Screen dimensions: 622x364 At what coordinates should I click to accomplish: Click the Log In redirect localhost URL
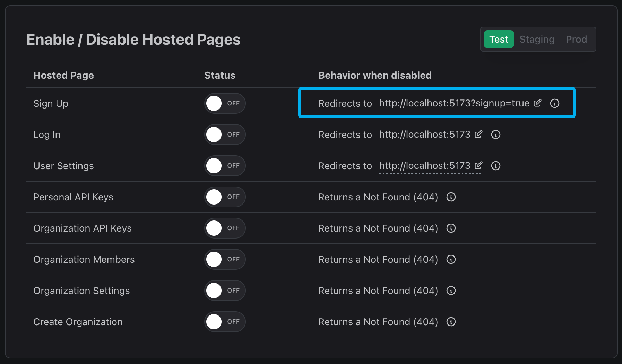click(x=425, y=135)
